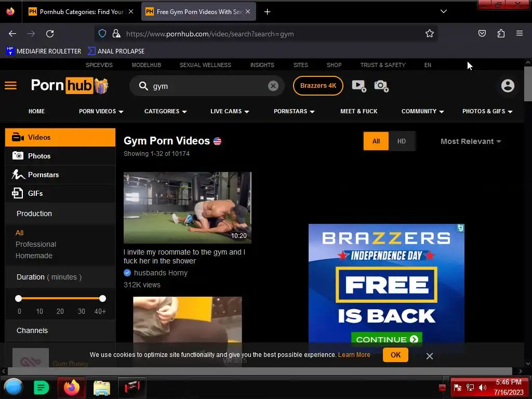Dismiss the cookie notice with the X
The height and width of the screenshot is (399, 532).
[x=430, y=356]
